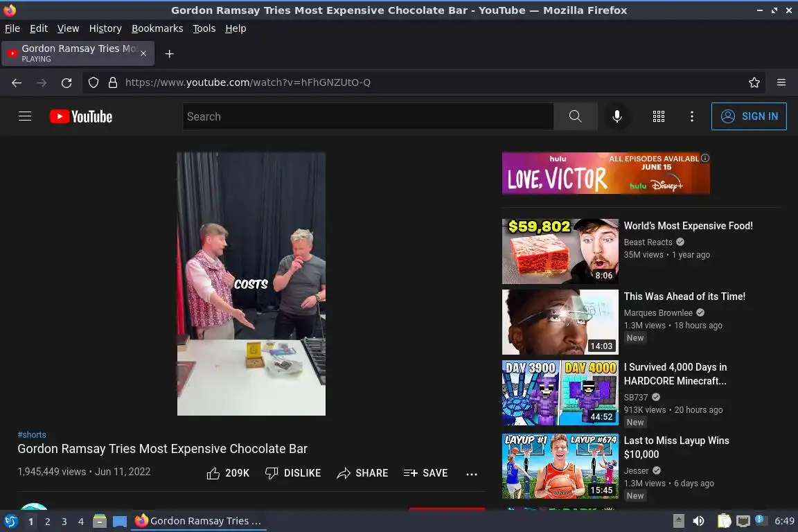Go to the YouTube home logo
The height and width of the screenshot is (532, 798).
pyautogui.click(x=81, y=116)
